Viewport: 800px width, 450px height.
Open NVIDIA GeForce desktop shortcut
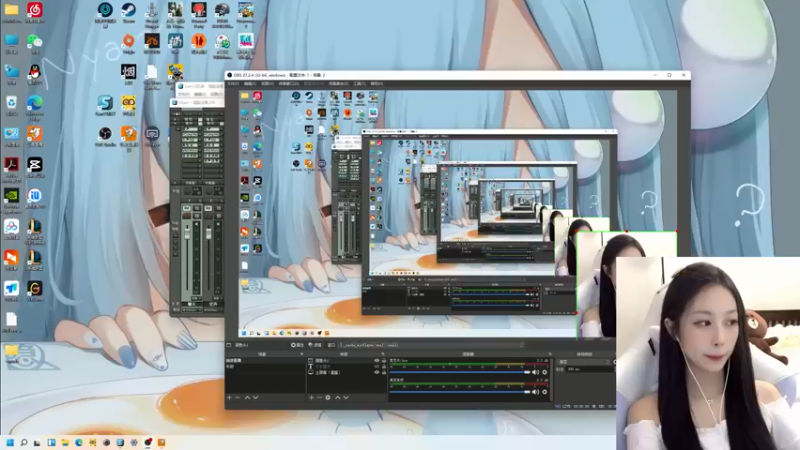11,199
